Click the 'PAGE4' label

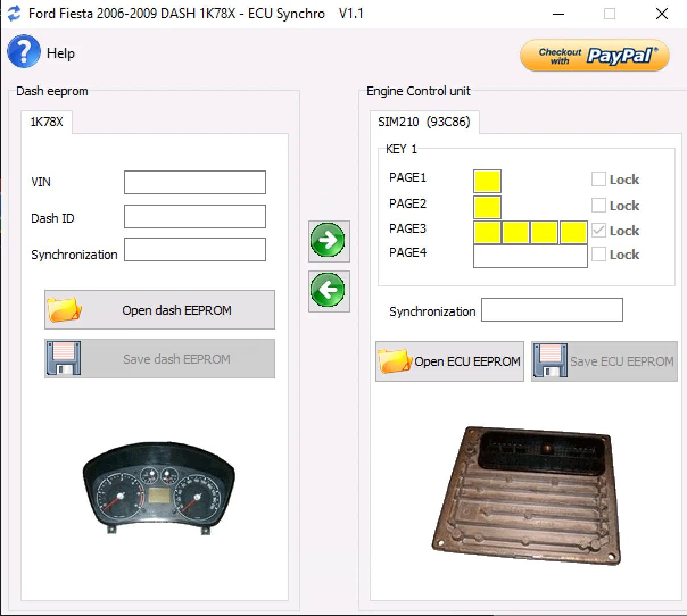pyautogui.click(x=408, y=252)
